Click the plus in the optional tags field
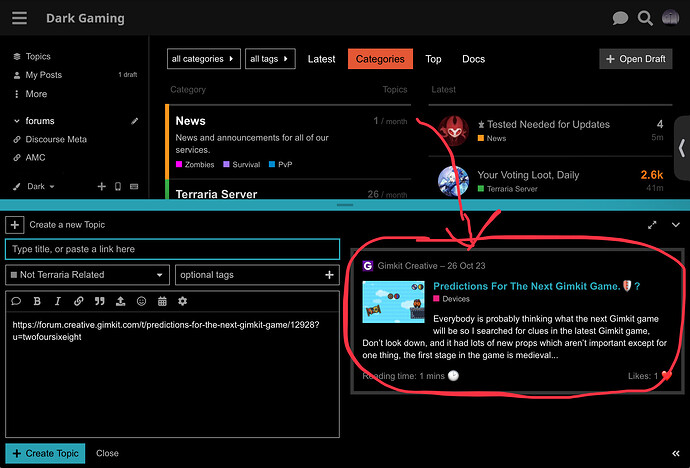690x468 pixels. 329,275
